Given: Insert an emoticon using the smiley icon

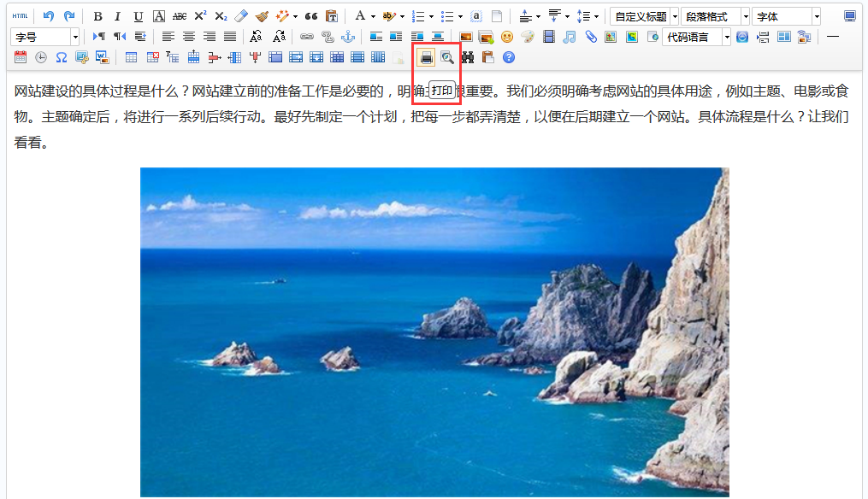Looking at the screenshot, I should [507, 37].
